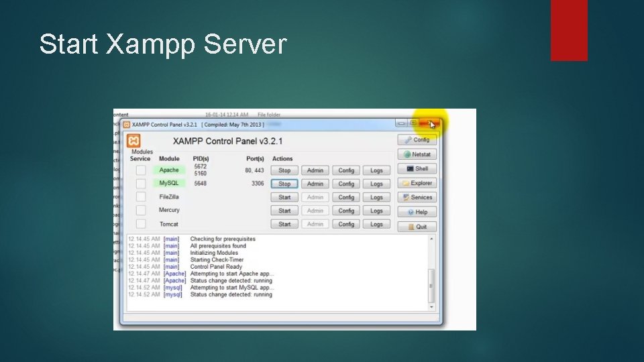Click the log scrollbar thumb
Screen dimensions: 644x362
tap(431, 286)
